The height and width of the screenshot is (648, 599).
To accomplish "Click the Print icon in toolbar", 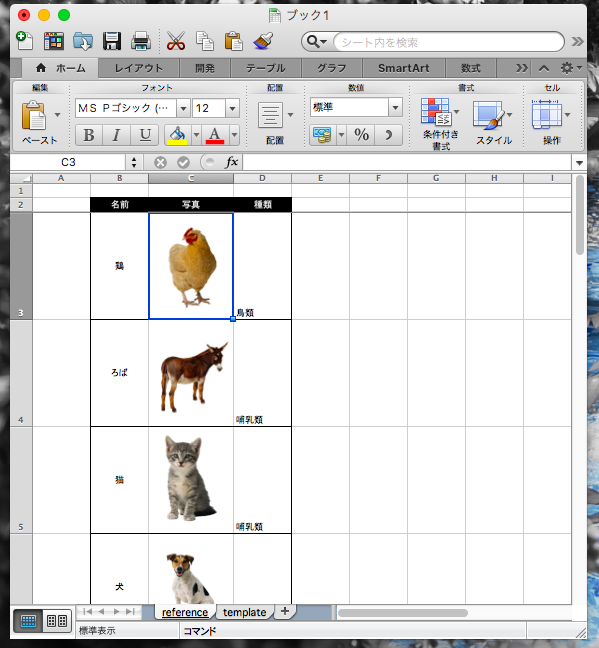I will pyautogui.click(x=141, y=41).
